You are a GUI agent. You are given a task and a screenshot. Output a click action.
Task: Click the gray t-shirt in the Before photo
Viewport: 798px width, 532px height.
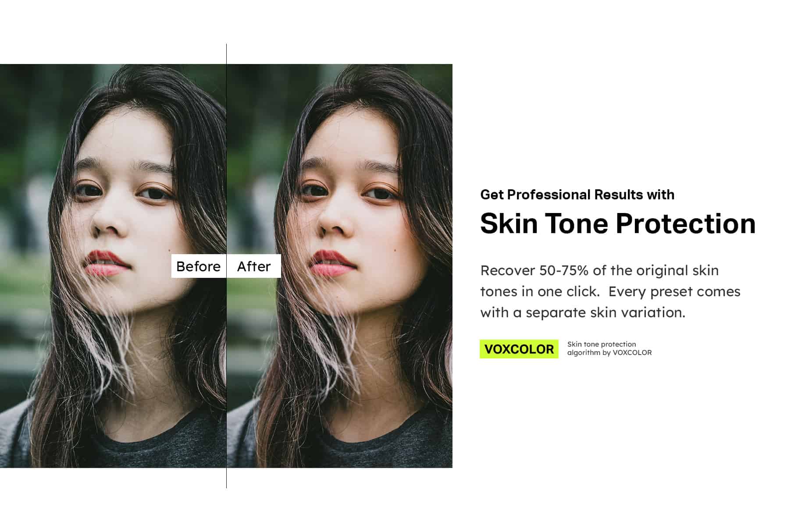[x=132, y=443]
